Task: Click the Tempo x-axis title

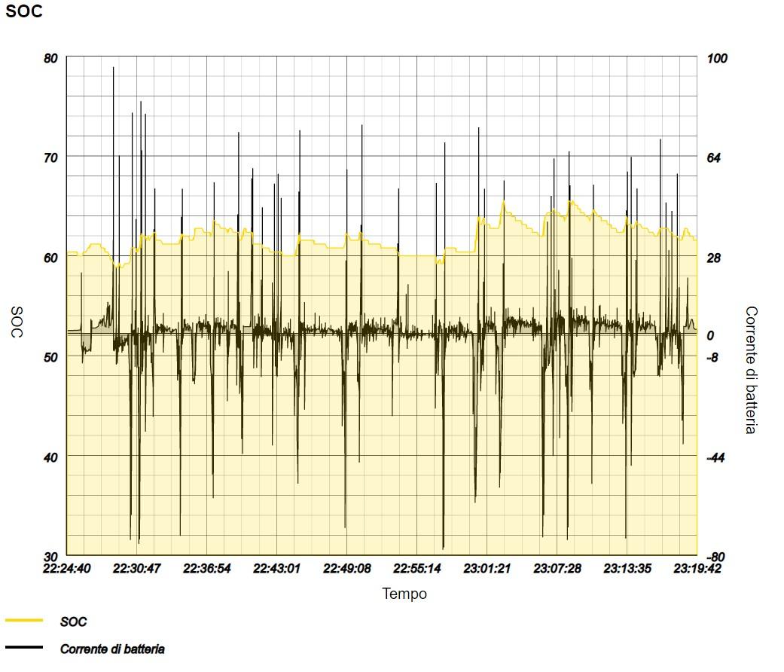Action: pyautogui.click(x=404, y=594)
